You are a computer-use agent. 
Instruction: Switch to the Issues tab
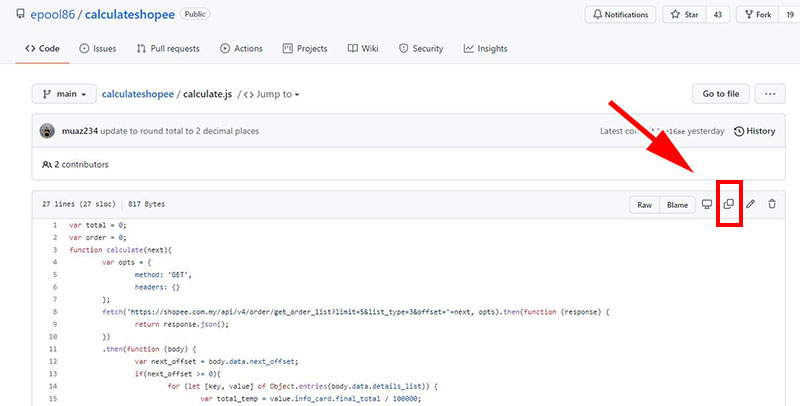pyautogui.click(x=98, y=48)
